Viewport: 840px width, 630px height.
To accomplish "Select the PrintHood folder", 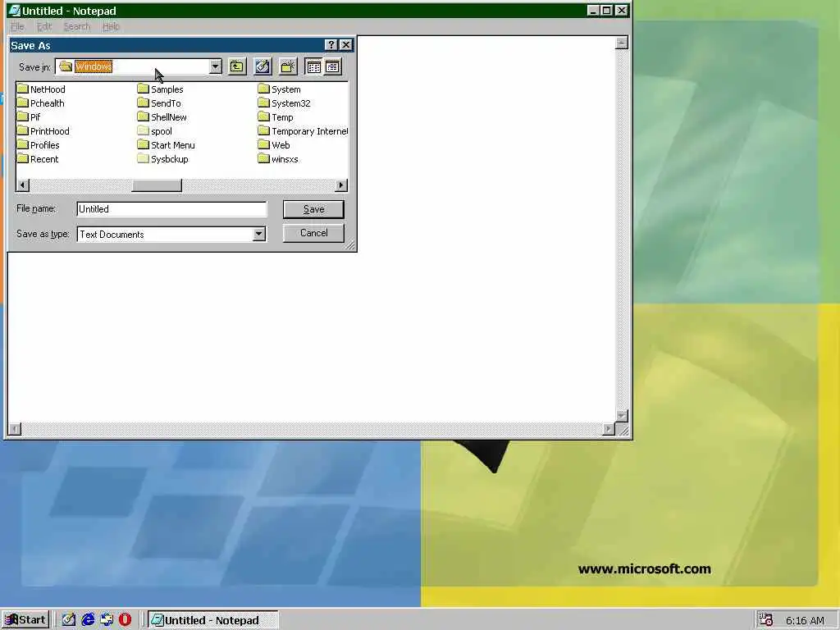I will (43, 130).
